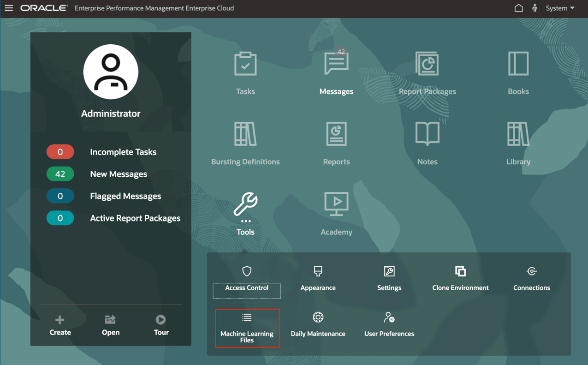Image resolution: width=588 pixels, height=365 pixels.
Task: Go to Home via the house icon
Action: pos(518,8)
